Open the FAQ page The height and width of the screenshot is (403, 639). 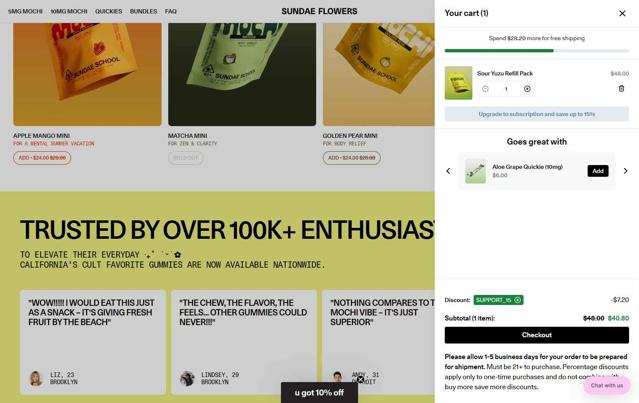tap(171, 11)
